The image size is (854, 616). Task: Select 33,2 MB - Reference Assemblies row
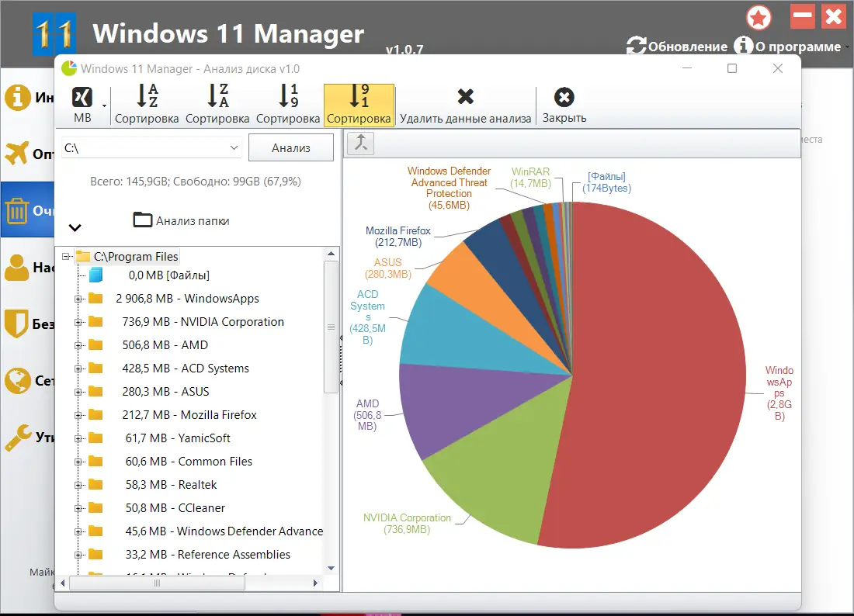coord(207,555)
